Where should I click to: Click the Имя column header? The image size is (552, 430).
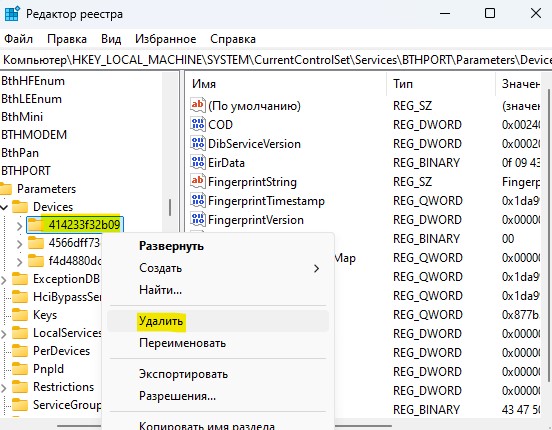pos(286,84)
